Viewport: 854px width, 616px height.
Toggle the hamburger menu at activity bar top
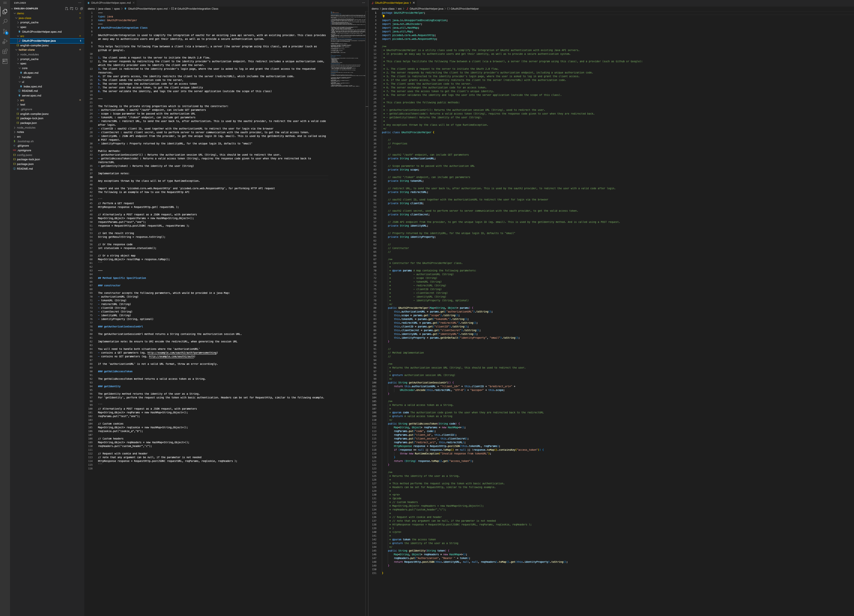[x=5, y=3]
